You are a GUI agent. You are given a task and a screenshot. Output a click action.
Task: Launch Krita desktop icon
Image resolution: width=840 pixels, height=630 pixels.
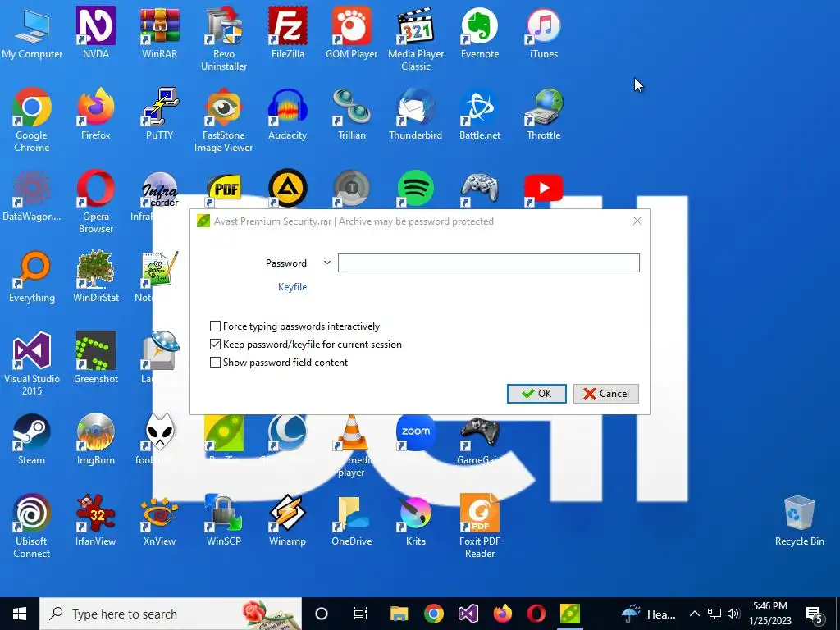[x=416, y=520]
